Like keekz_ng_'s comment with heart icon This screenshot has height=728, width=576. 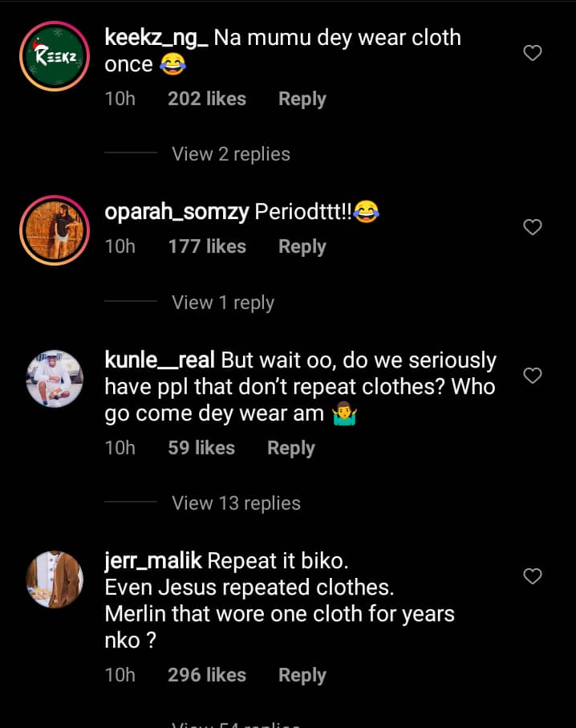533,53
